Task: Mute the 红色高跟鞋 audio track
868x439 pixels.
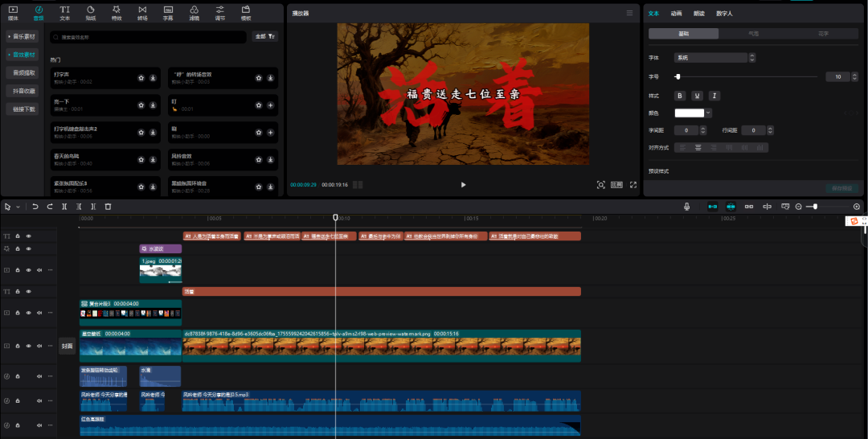Action: point(39,425)
